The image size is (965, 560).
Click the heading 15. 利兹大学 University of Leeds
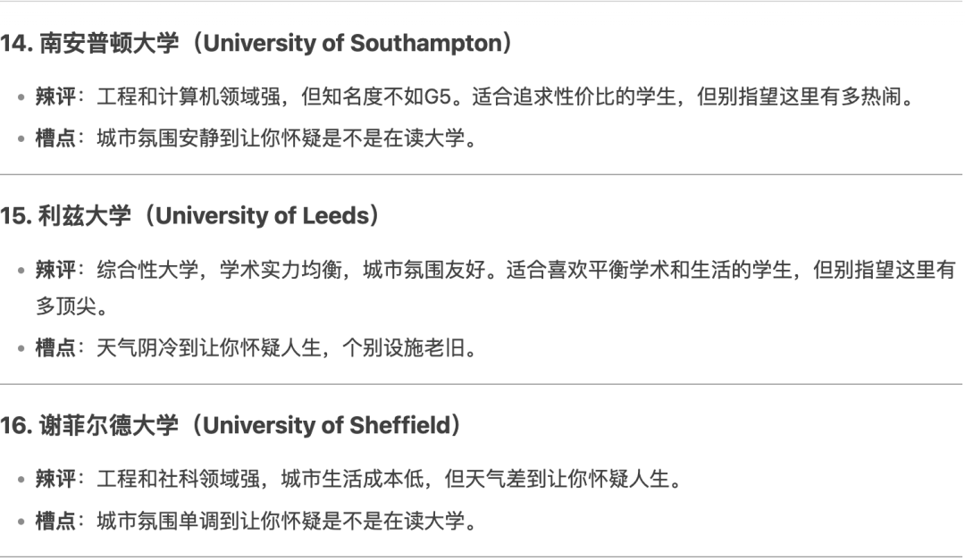click(x=189, y=216)
